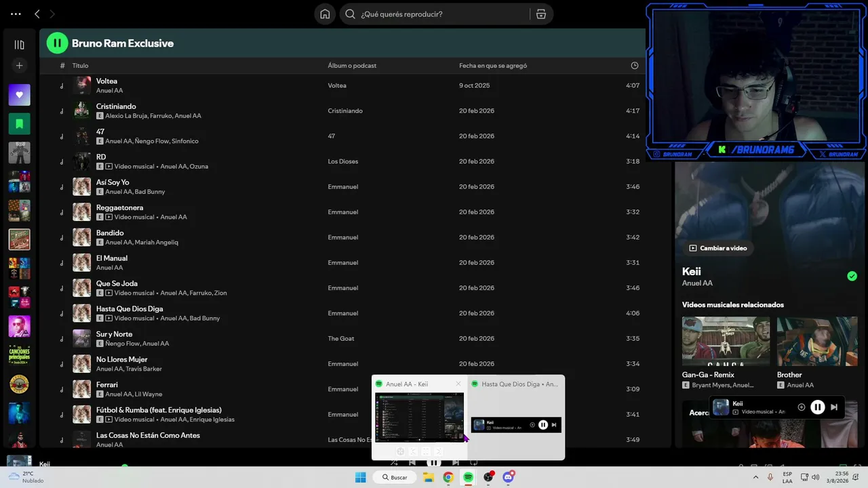Open Los Dioses album link
The width and height of the screenshot is (868, 488).
click(x=343, y=161)
